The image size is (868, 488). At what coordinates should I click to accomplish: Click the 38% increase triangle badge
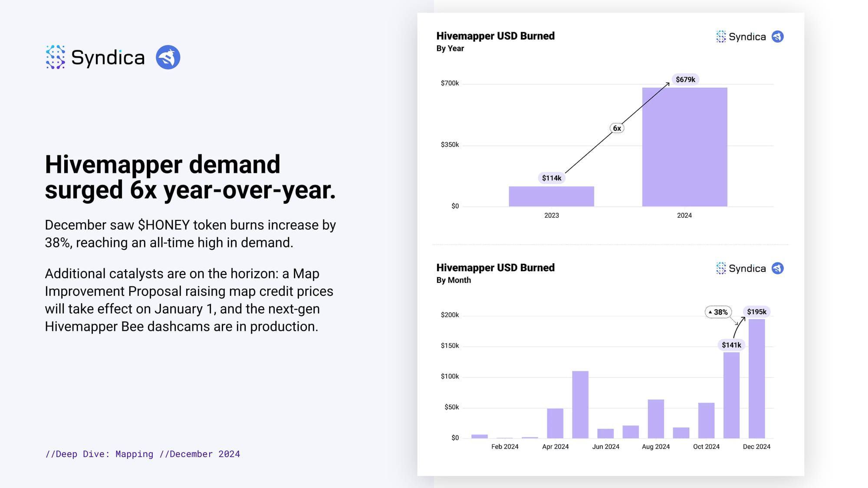coord(718,312)
